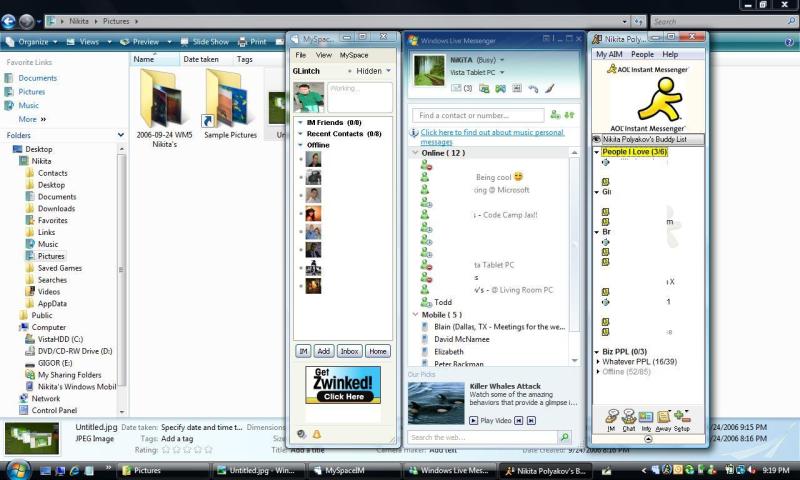Click the next video button in Our Picks
Viewport: 800px width, 480px height.
[x=531, y=420]
